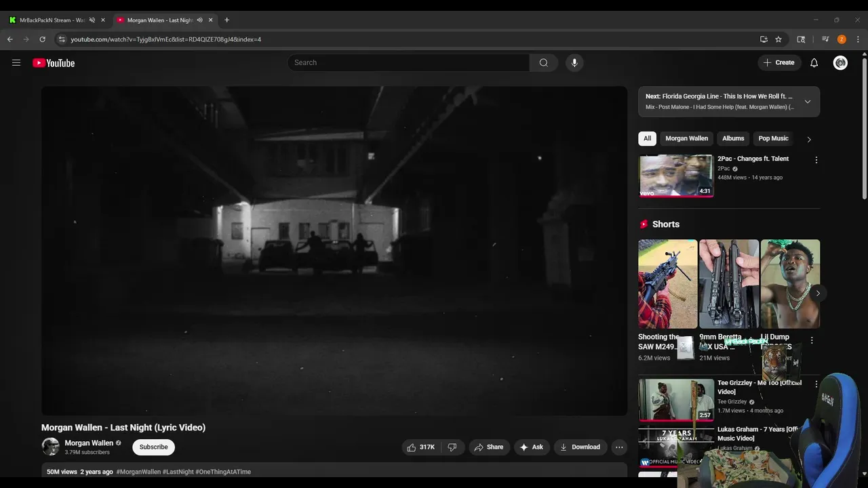
Task: Open a new browser tab
Action: (226, 20)
